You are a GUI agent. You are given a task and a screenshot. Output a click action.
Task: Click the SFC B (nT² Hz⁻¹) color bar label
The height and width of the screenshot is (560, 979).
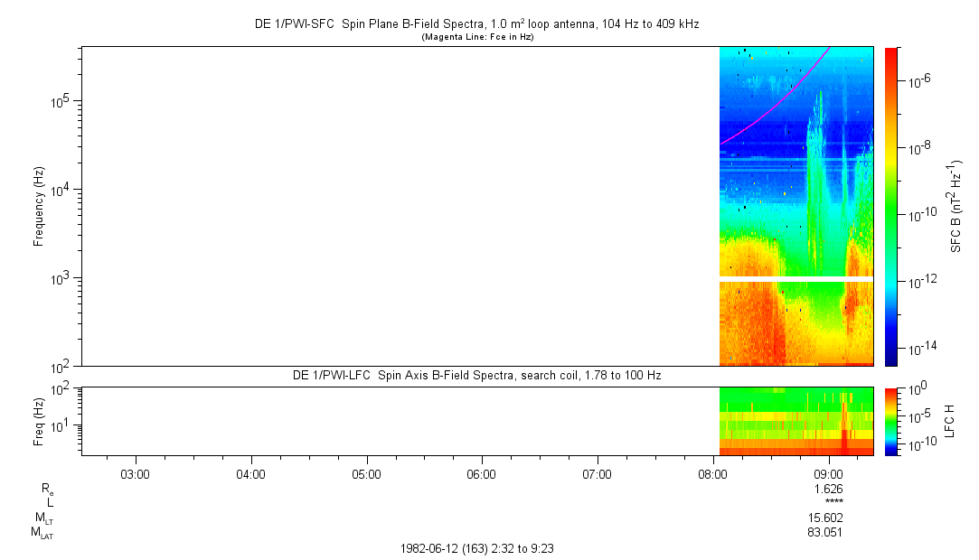coord(954,206)
